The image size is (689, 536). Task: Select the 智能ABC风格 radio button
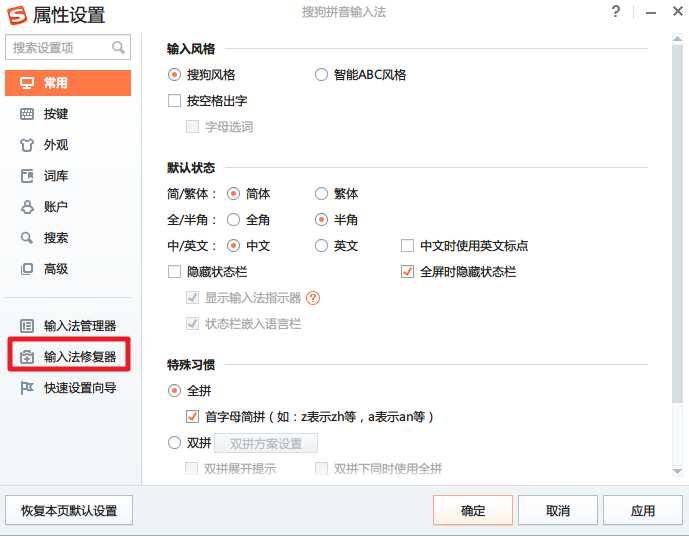point(321,75)
